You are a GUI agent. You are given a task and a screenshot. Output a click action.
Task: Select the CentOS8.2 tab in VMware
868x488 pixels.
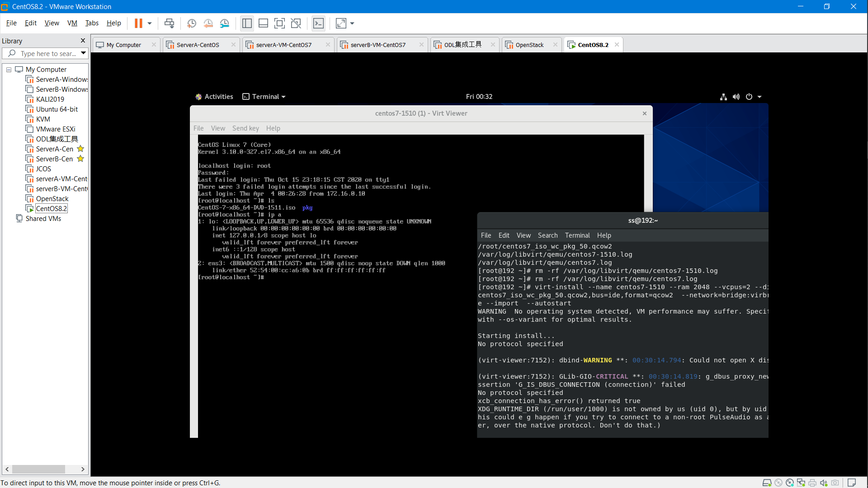coord(592,44)
